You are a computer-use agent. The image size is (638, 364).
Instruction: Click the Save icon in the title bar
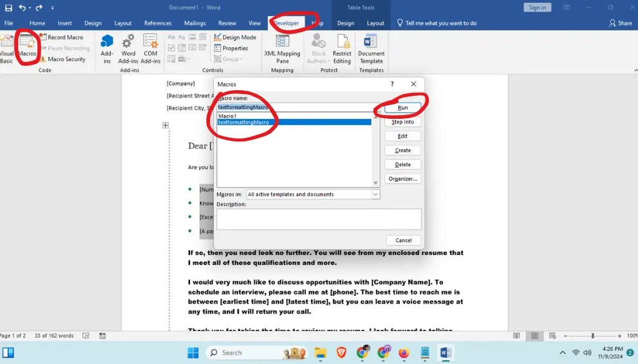8,7
